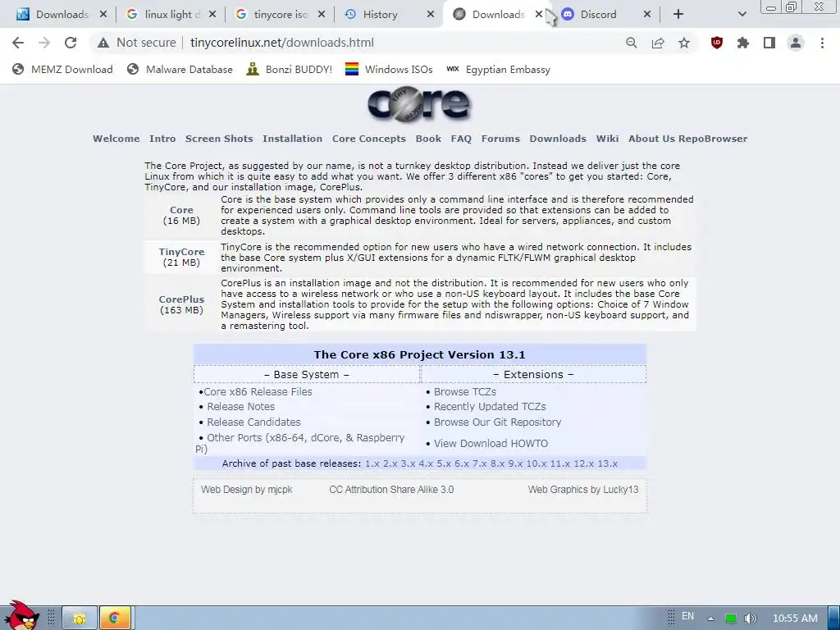Click the Chrome taskbar icon
This screenshot has width=840, height=630.
click(115, 619)
